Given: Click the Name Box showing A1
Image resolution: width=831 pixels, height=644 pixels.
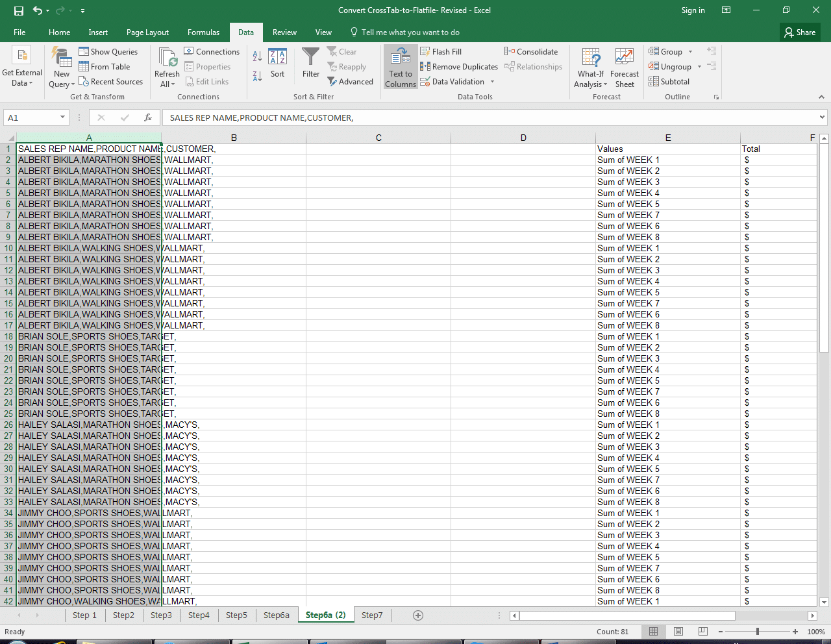Looking at the screenshot, I should click(31, 118).
